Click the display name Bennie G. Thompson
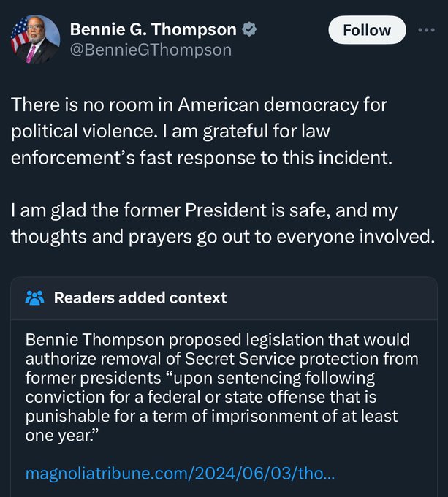The height and width of the screenshot is (497, 448). click(x=153, y=30)
